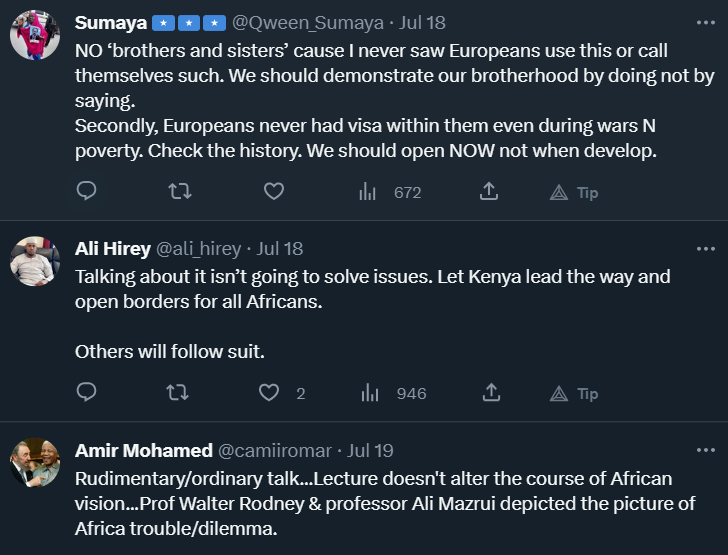Open Ali Hirey's avatar
Screen dimensions: 728x555
pyautogui.click(x=35, y=262)
